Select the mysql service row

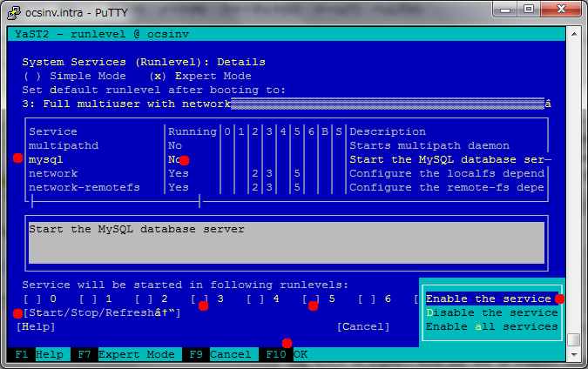tap(288, 159)
